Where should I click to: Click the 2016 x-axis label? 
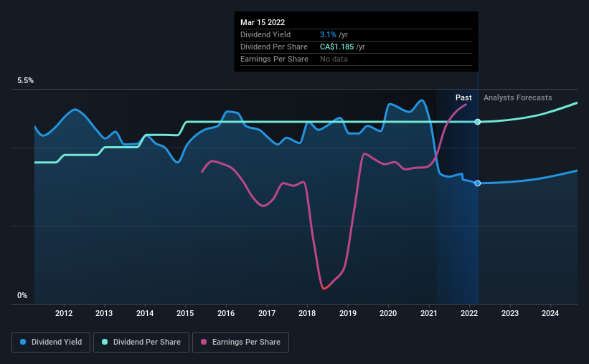click(x=226, y=313)
